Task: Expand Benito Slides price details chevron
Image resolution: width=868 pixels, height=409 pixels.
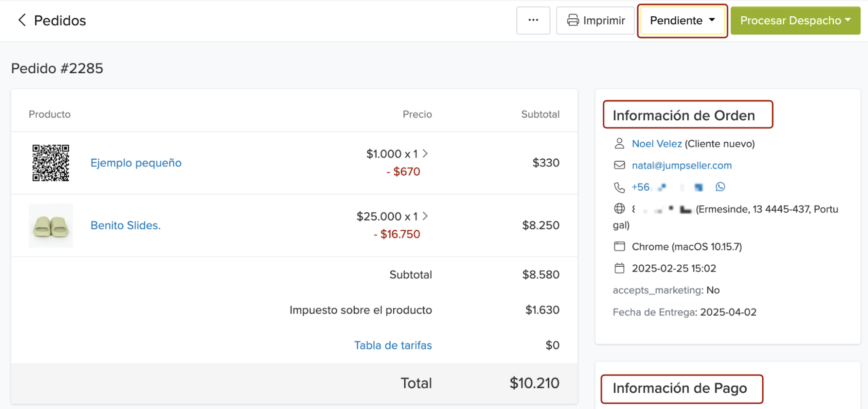Action: 425,216
